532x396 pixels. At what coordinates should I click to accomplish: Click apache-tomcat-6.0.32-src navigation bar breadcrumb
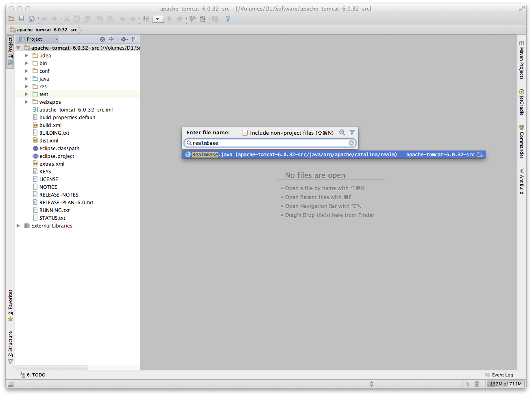point(44,30)
